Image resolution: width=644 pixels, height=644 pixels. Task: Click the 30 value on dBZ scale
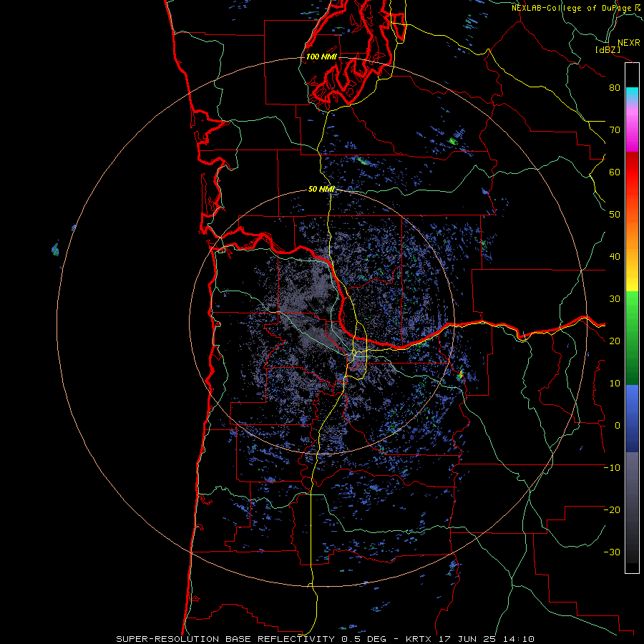(x=615, y=299)
